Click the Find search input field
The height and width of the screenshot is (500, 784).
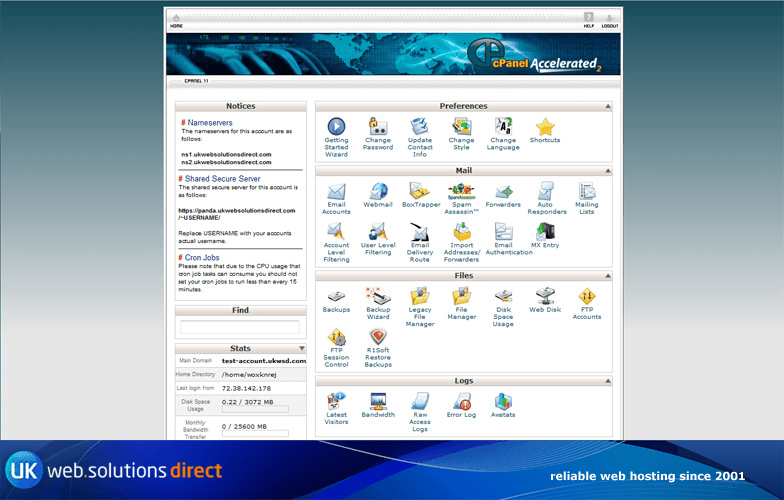click(x=240, y=327)
